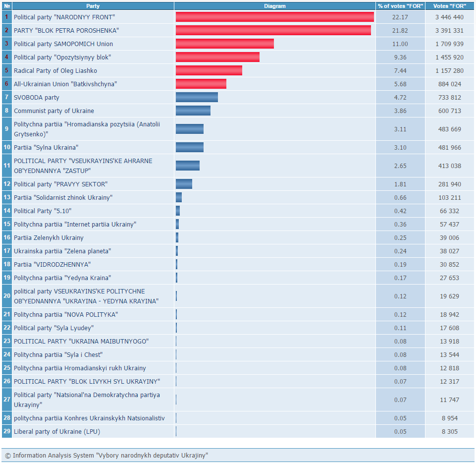Select the blue bar for Communist party
Viewport: 476px width, 464px height.
193,111
